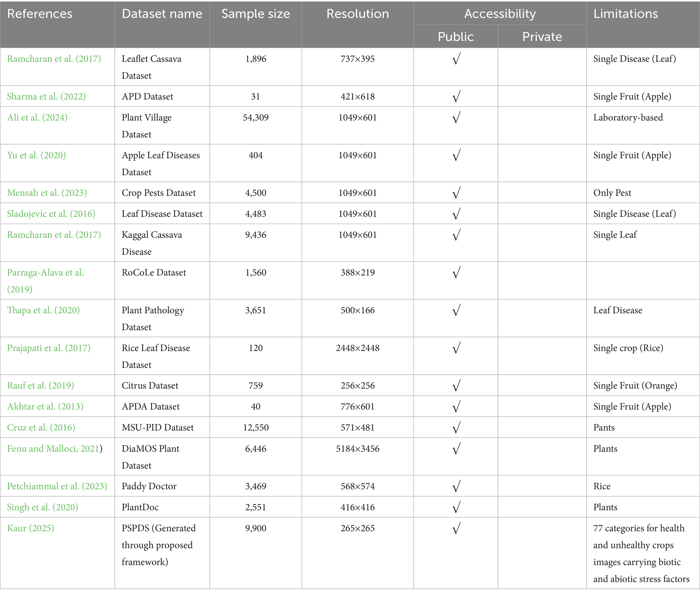Follow the Petchiammal et al. (2023) link
Screen dimensions: 700x595
tap(57, 486)
